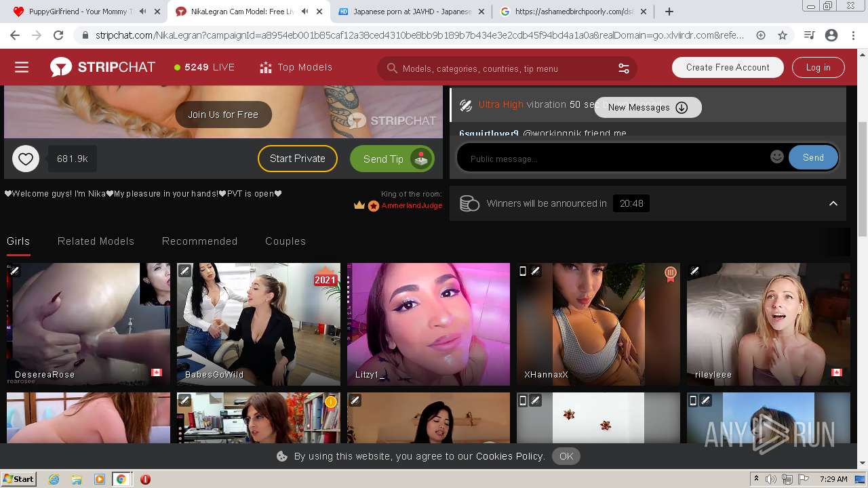Click the Chrome profile avatar icon
This screenshot has height=488, width=868.
pyautogui.click(x=831, y=35)
